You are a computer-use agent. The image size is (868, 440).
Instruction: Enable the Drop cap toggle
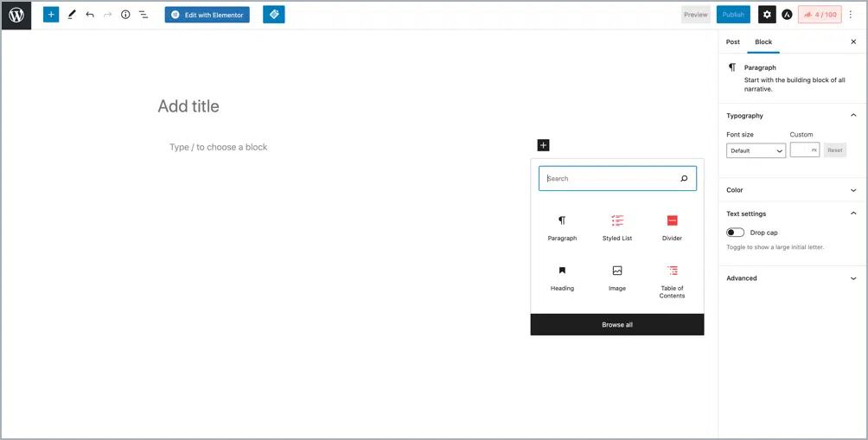736,233
